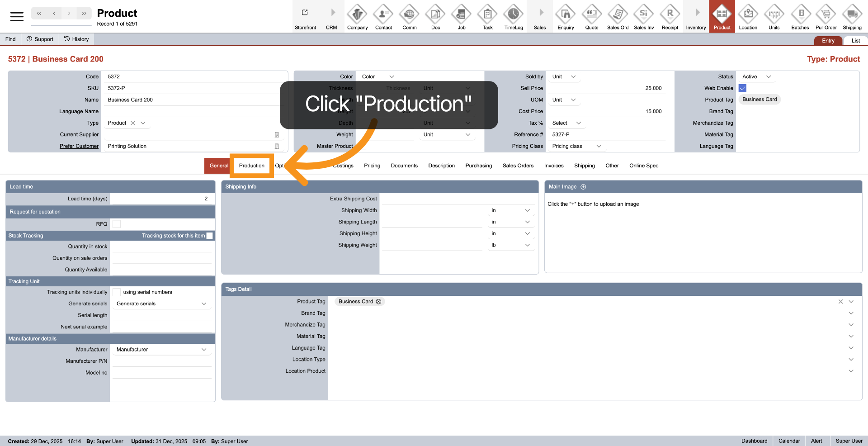This screenshot has width=868, height=446.
Task: Open the Sales Invoice module
Action: [x=644, y=16]
